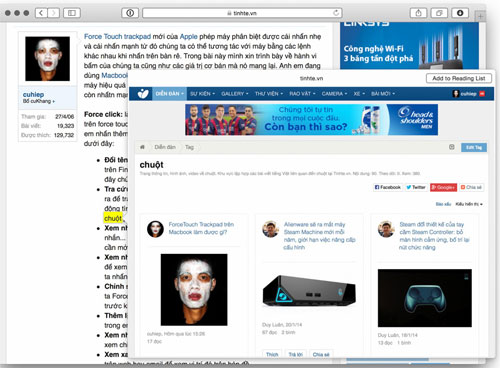The height and width of the screenshot is (368, 500).
Task: Expand the GALLERY menu
Action: point(235,94)
